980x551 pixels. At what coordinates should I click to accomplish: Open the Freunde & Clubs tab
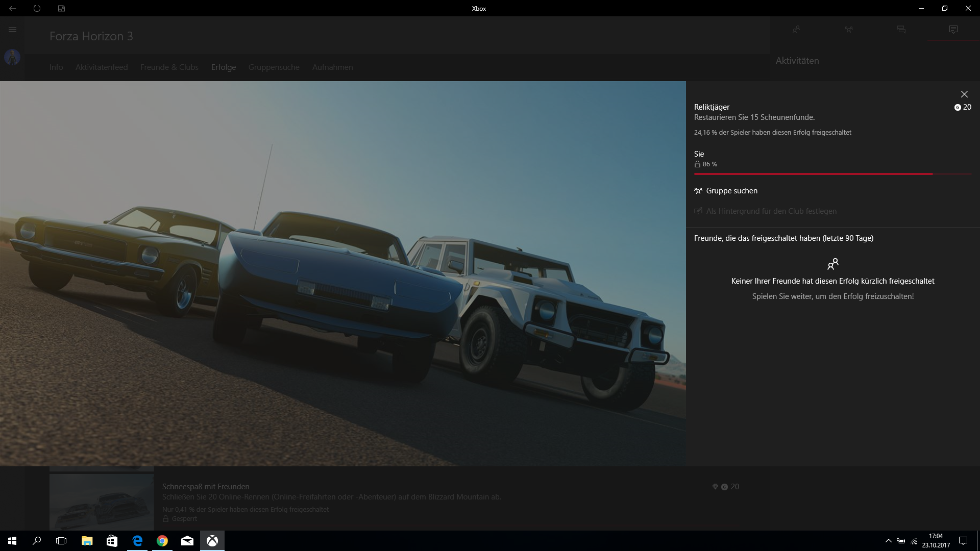(169, 67)
